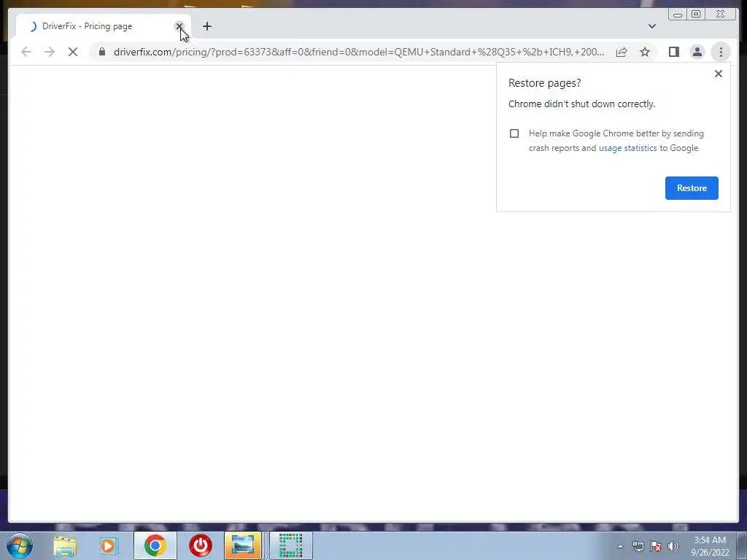Click the volume speaker tray icon
The image size is (747, 560).
coord(673,546)
